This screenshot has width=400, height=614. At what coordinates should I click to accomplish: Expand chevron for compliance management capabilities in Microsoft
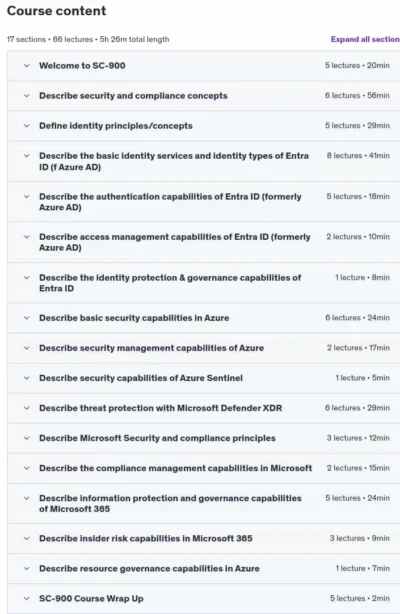pos(27,468)
